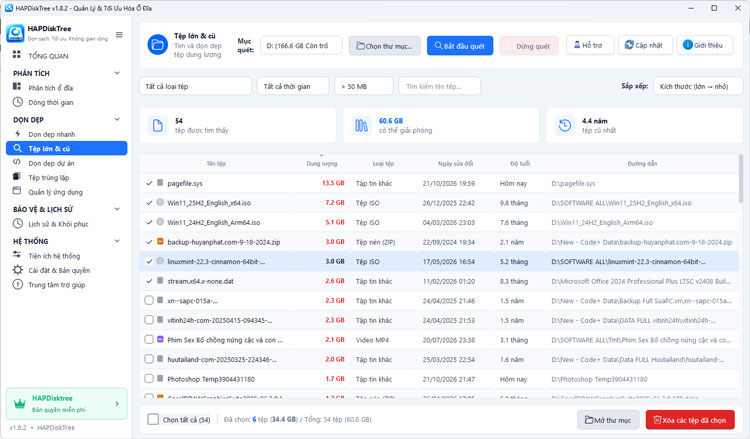Image resolution: width=750 pixels, height=439 pixels.
Task: Click the Dừng quét button
Action: pyautogui.click(x=529, y=46)
